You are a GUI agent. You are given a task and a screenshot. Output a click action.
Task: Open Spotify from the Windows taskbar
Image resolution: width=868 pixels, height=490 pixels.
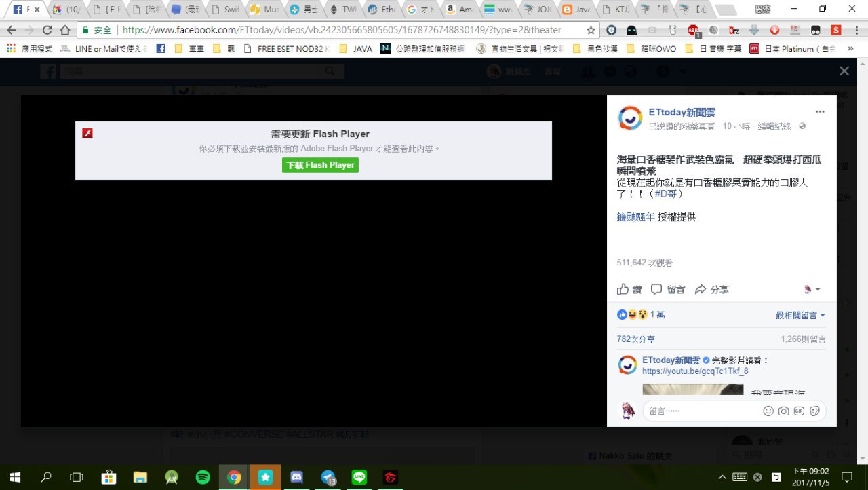click(203, 477)
